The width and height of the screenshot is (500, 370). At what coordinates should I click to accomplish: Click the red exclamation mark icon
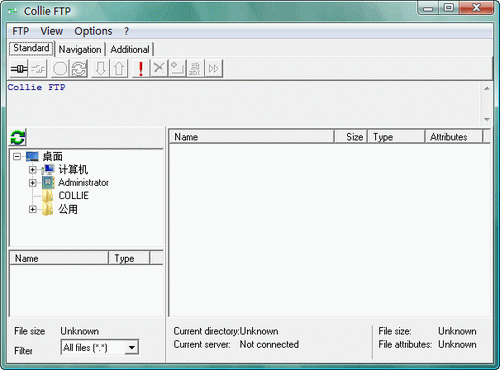(x=141, y=69)
